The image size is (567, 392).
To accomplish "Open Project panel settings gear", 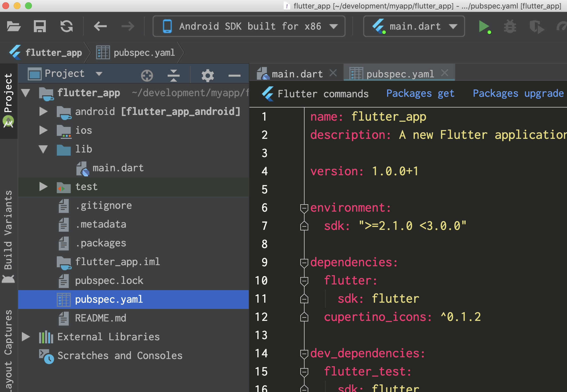I will tap(208, 75).
